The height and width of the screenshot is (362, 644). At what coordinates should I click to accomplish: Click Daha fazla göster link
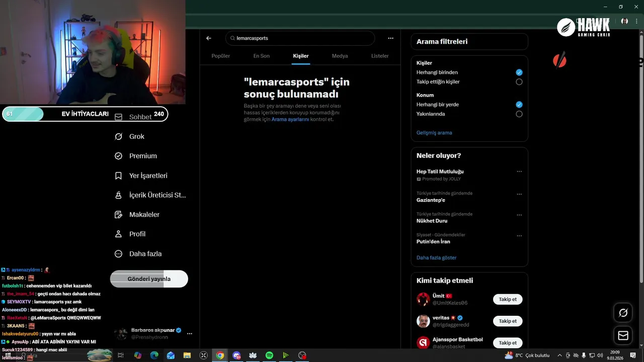click(x=436, y=257)
